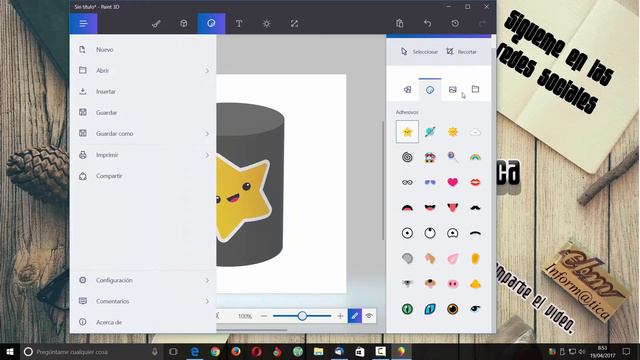
Task: Switch to the Adhesivos stickers tab
Action: (430, 89)
